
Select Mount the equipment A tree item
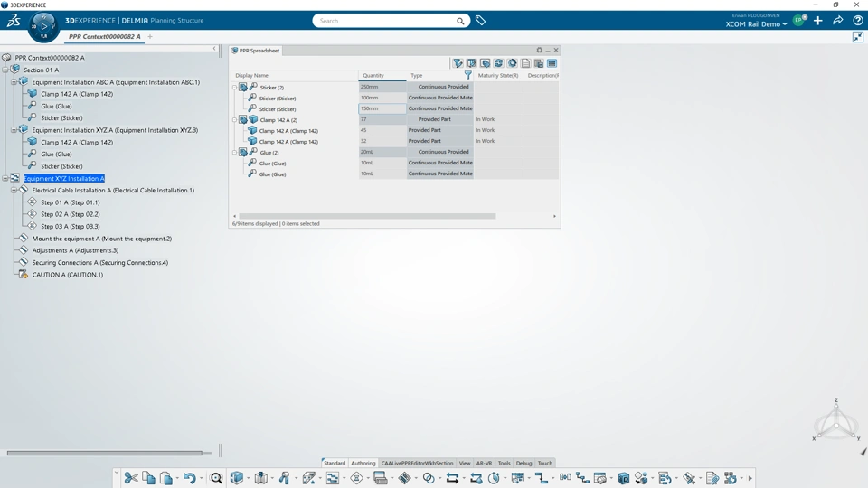click(102, 239)
